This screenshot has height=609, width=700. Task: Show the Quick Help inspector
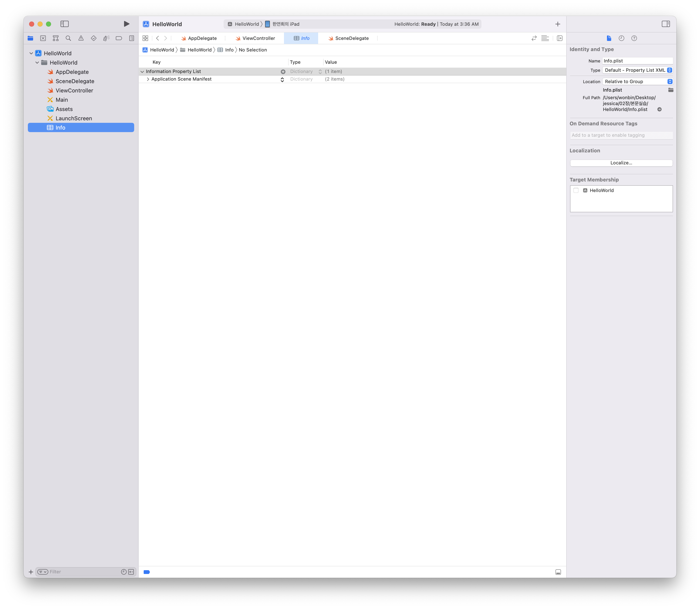pyautogui.click(x=634, y=38)
